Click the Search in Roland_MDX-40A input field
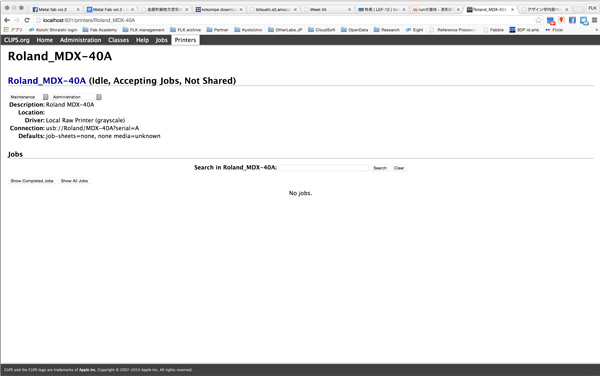 [x=324, y=168]
